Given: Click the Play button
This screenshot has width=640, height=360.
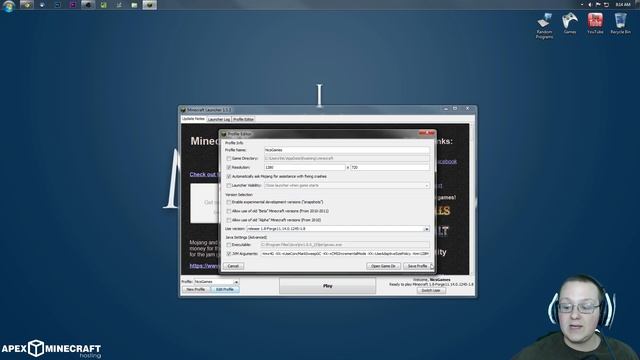Looking at the screenshot, I should tap(327, 286).
